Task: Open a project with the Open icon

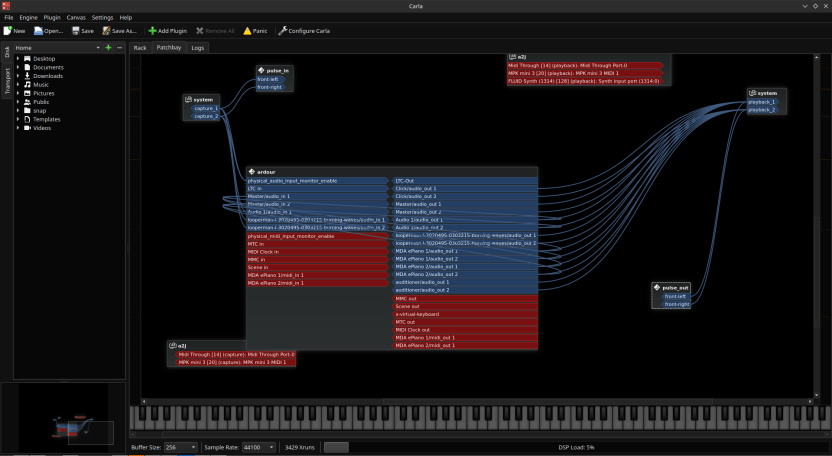Action: [x=38, y=31]
